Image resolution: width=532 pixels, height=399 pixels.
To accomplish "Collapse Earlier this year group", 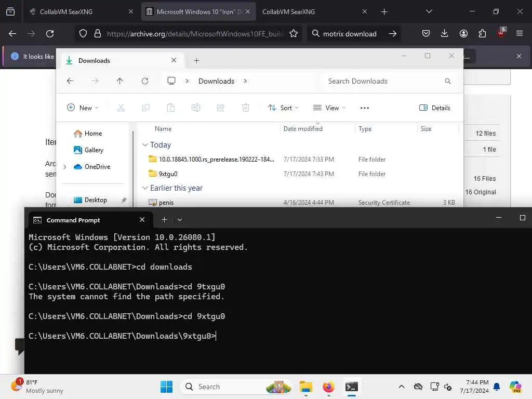I will point(145,188).
